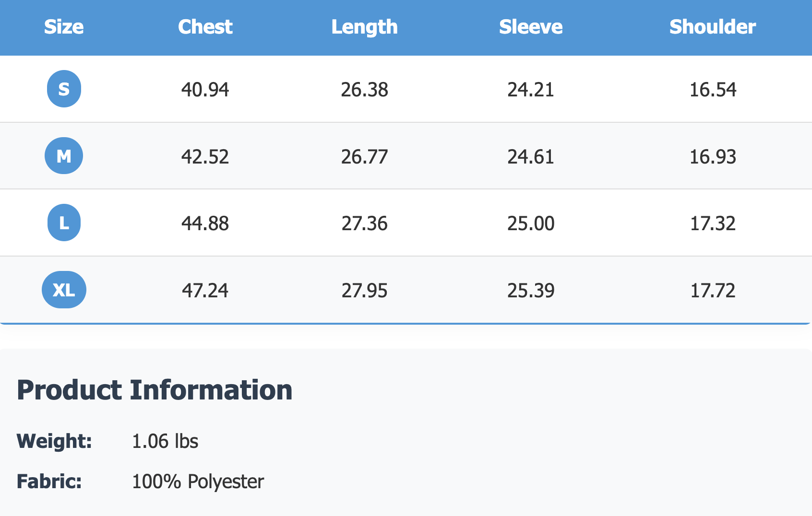Click the XL shoulder value 17.72
The width and height of the screenshot is (812, 516).
click(713, 291)
